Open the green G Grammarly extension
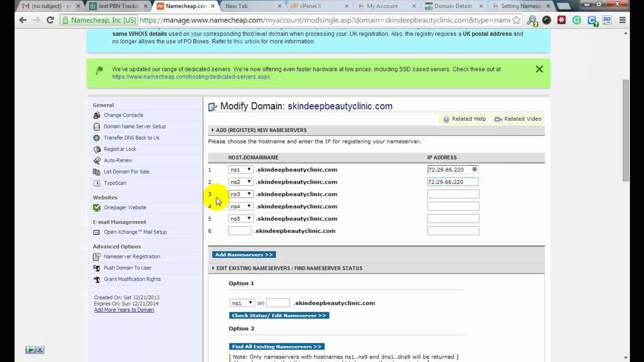644x362 pixels. tap(577, 20)
